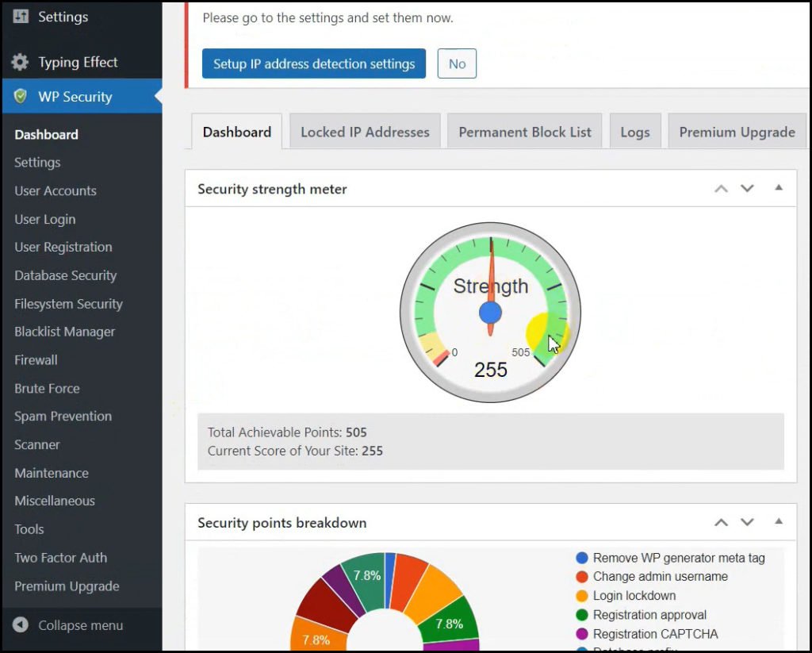Move Security points breakdown panel up
Image resolution: width=812 pixels, height=653 pixels.
(x=721, y=523)
